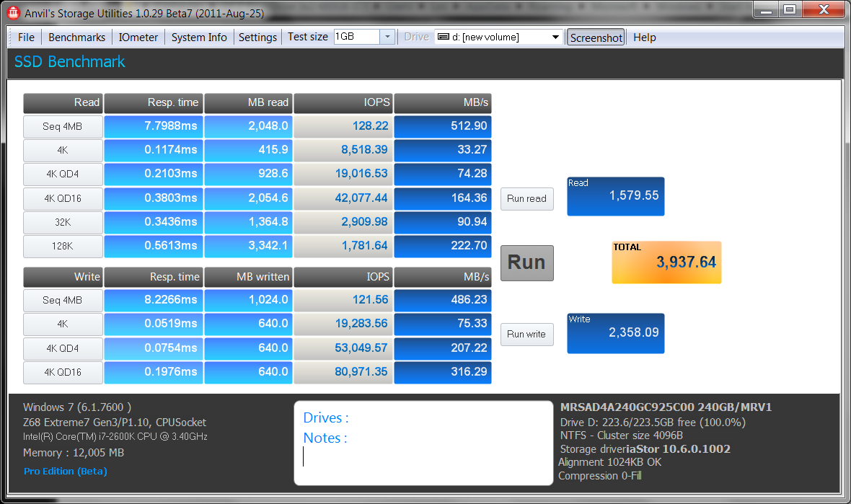Click the Read score tile 1,579.55

pyautogui.click(x=615, y=196)
